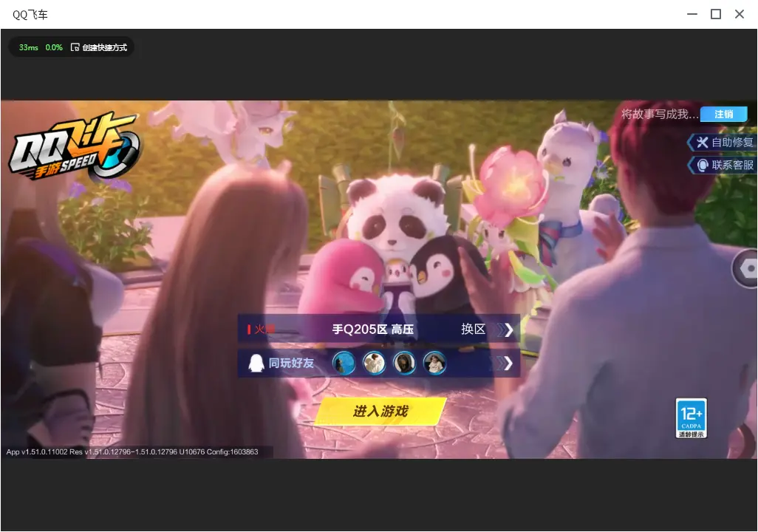Select the fourth friend avatar
Viewport: 758px width, 532px height.
coord(434,364)
